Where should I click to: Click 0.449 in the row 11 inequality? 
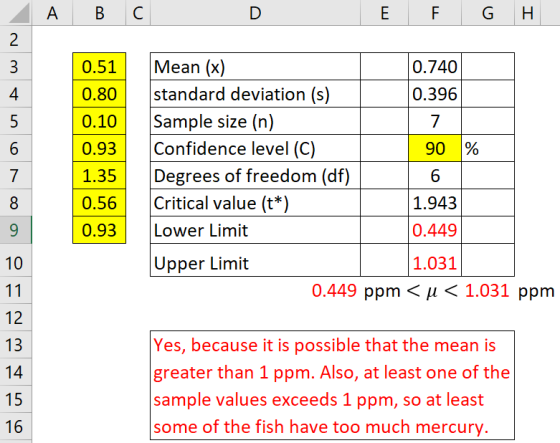tap(334, 290)
